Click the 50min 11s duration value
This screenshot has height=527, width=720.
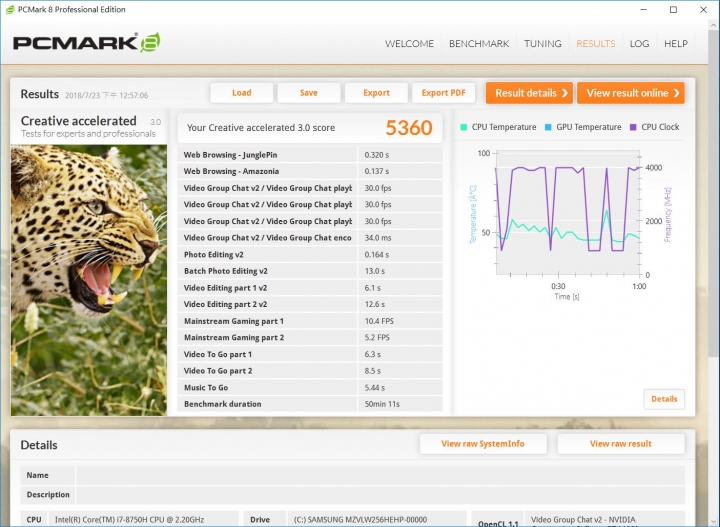382,404
